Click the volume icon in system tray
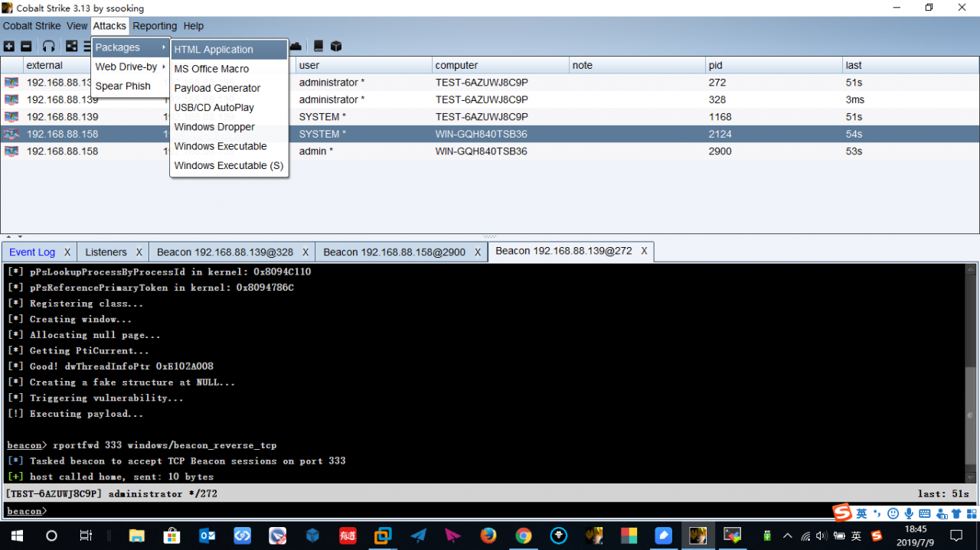 point(822,535)
